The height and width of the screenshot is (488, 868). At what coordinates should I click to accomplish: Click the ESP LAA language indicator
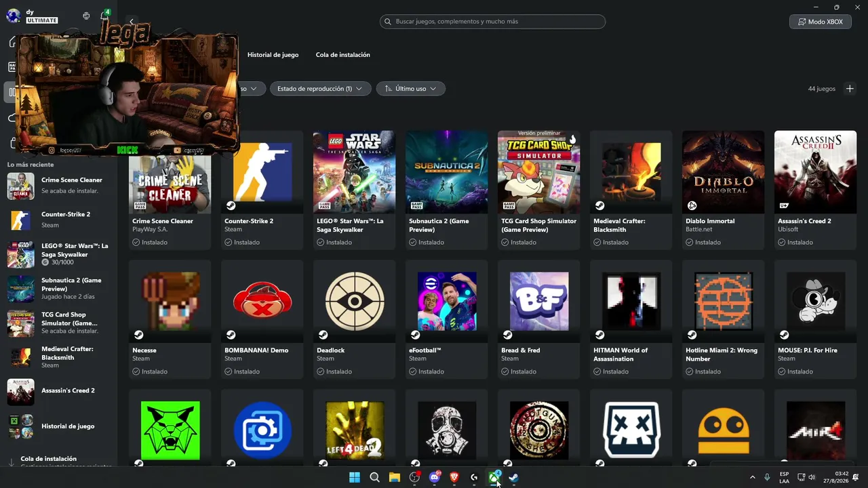pyautogui.click(x=785, y=477)
